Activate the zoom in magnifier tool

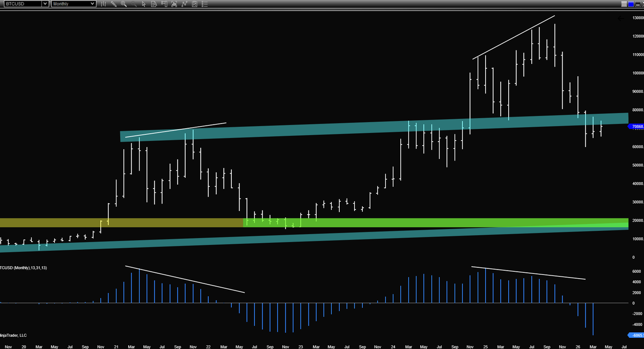tap(123, 4)
